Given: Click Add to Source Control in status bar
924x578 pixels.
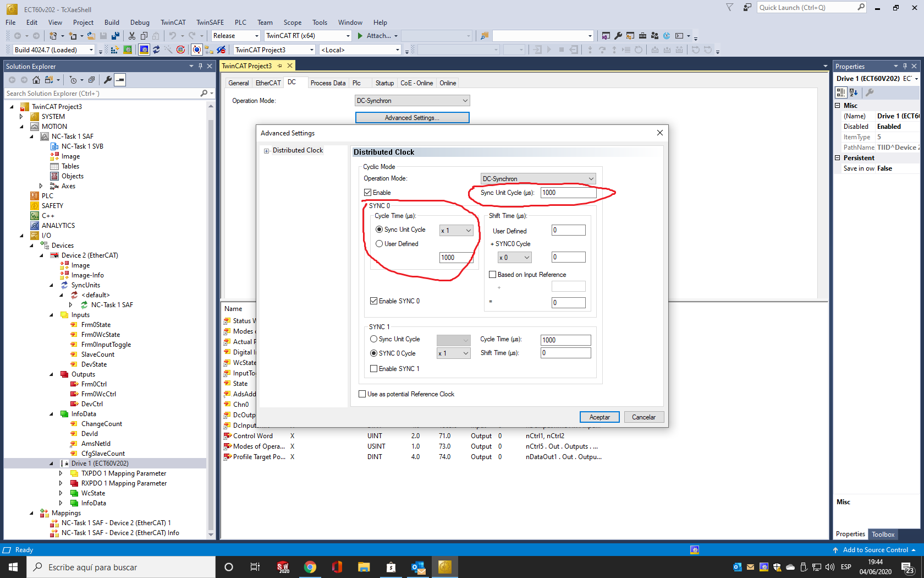Looking at the screenshot, I should [x=875, y=550].
